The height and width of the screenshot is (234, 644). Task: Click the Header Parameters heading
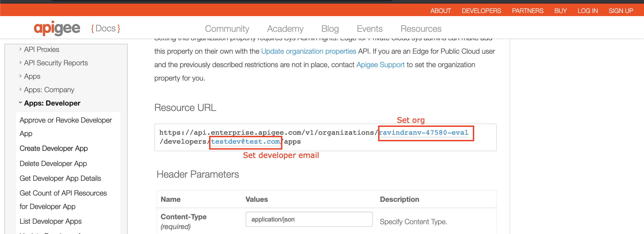[198, 174]
